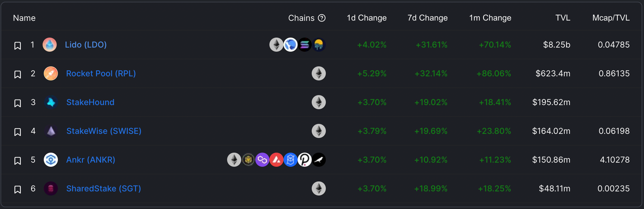
Task: Sort by 1m Change column header
Action: (490, 18)
